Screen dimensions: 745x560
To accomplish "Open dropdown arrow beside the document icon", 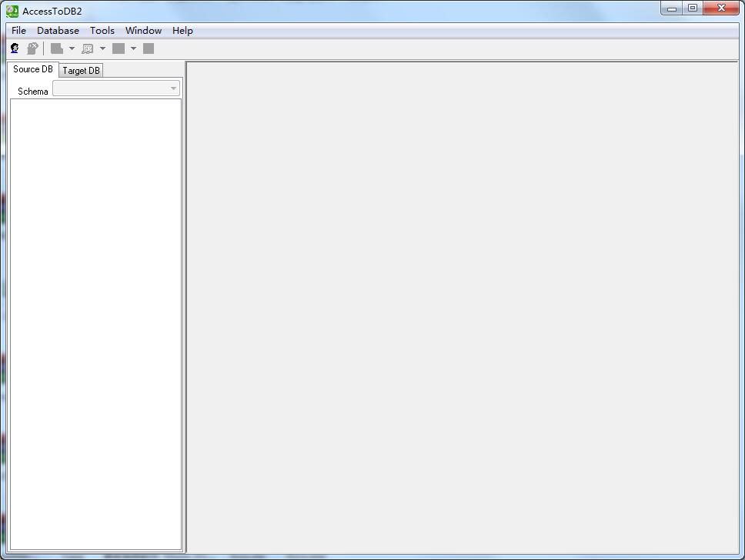I will pyautogui.click(x=72, y=48).
